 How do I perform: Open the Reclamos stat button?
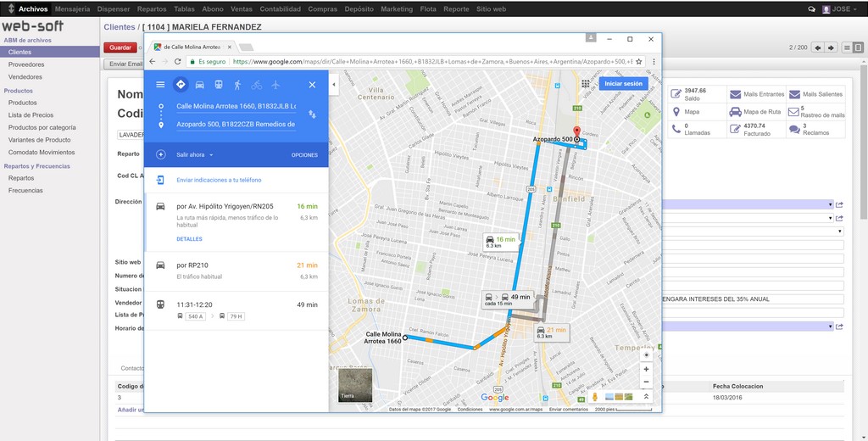[x=815, y=130]
